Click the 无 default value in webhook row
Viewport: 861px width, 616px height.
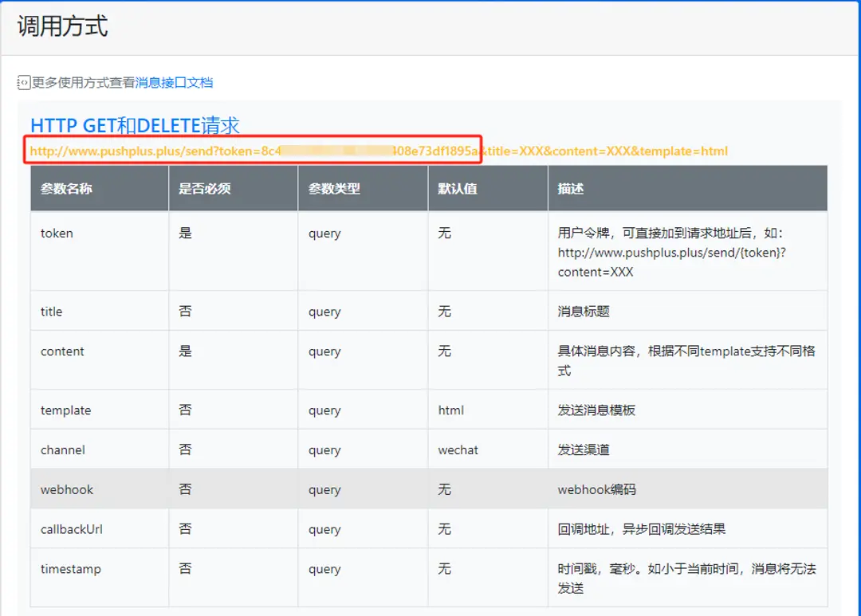tap(488, 488)
